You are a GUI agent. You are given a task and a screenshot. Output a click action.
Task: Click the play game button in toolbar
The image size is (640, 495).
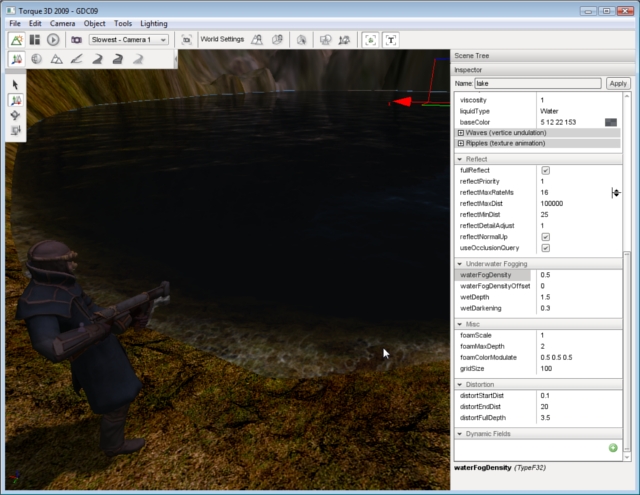tap(53, 40)
